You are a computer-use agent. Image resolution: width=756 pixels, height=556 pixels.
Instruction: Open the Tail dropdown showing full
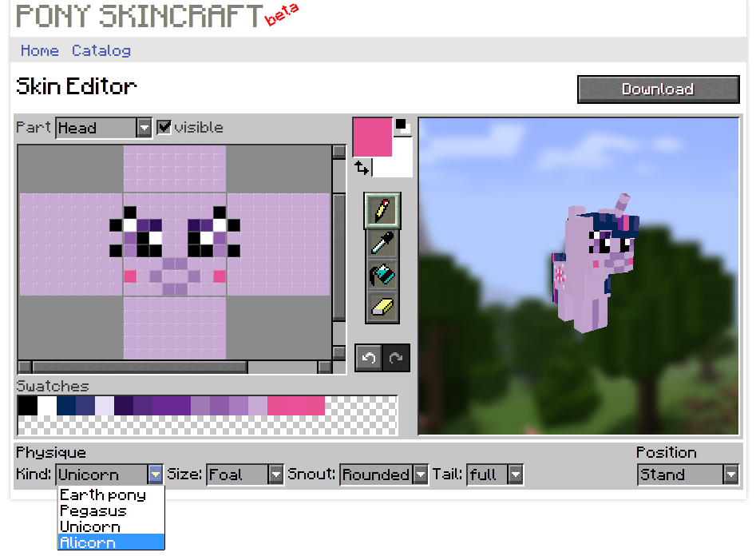[x=495, y=475]
